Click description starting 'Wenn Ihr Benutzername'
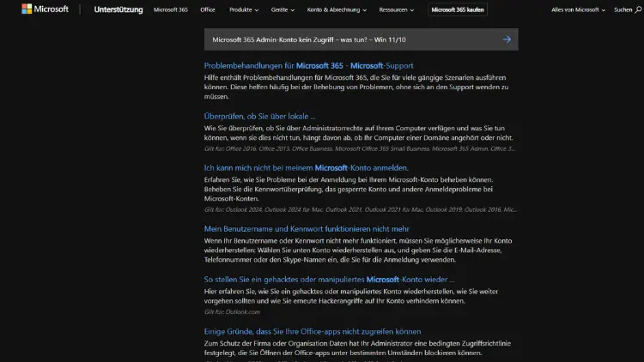Image resolution: width=644 pixels, height=362 pixels. coord(358,250)
